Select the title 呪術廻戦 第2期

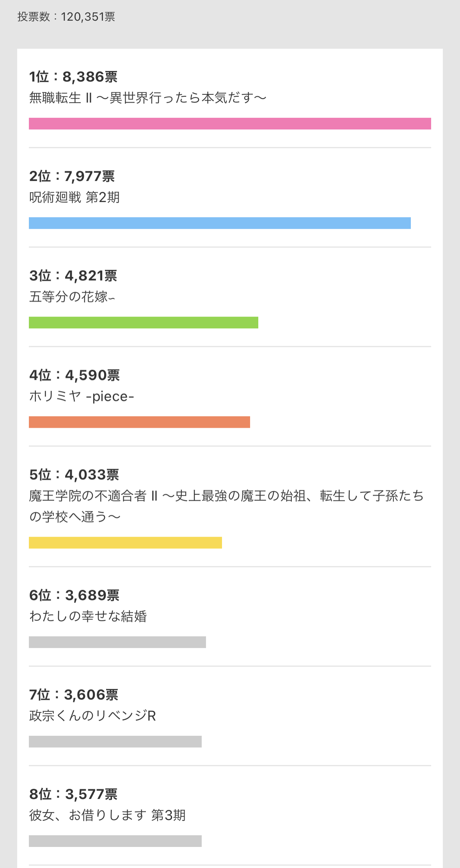click(74, 197)
